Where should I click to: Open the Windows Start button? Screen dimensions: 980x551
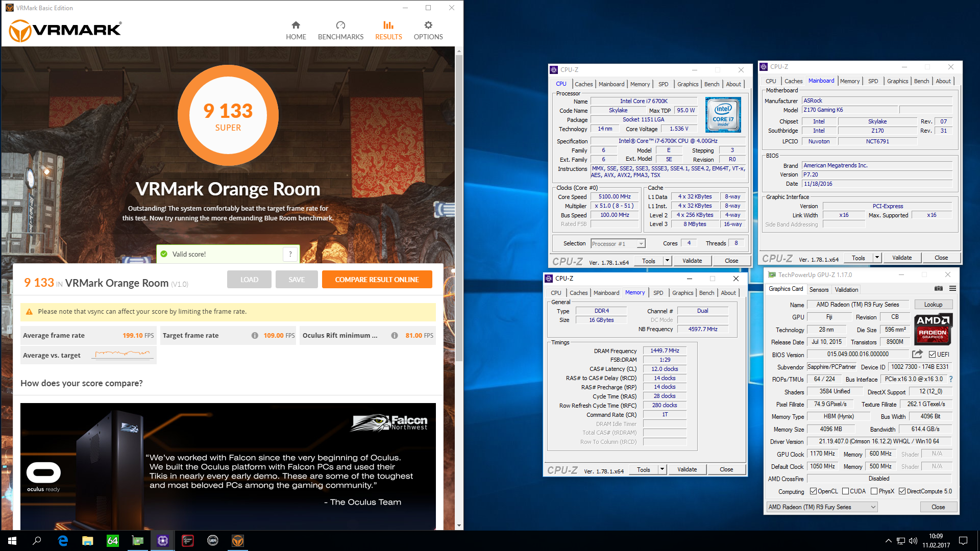[x=12, y=541]
